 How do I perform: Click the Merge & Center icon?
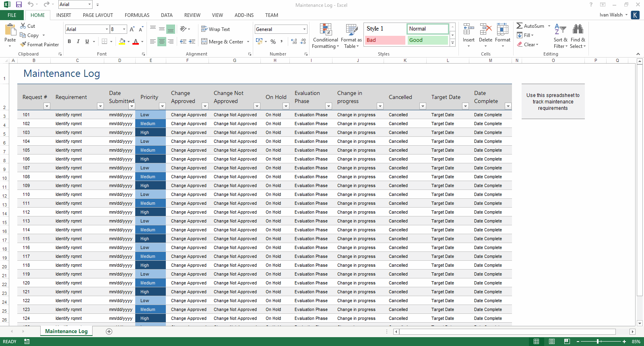click(x=204, y=41)
